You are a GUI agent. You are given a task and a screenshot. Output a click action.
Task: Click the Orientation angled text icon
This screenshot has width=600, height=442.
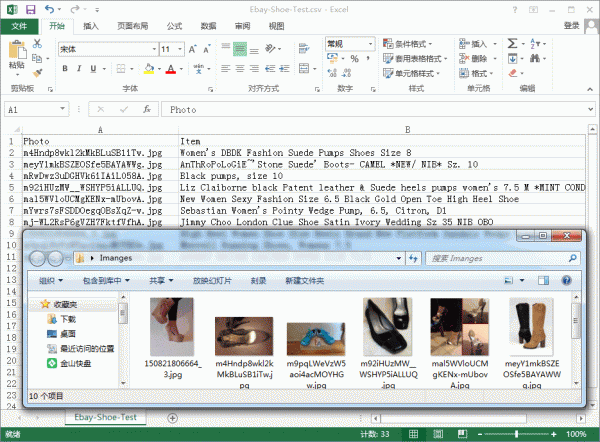pos(270,49)
